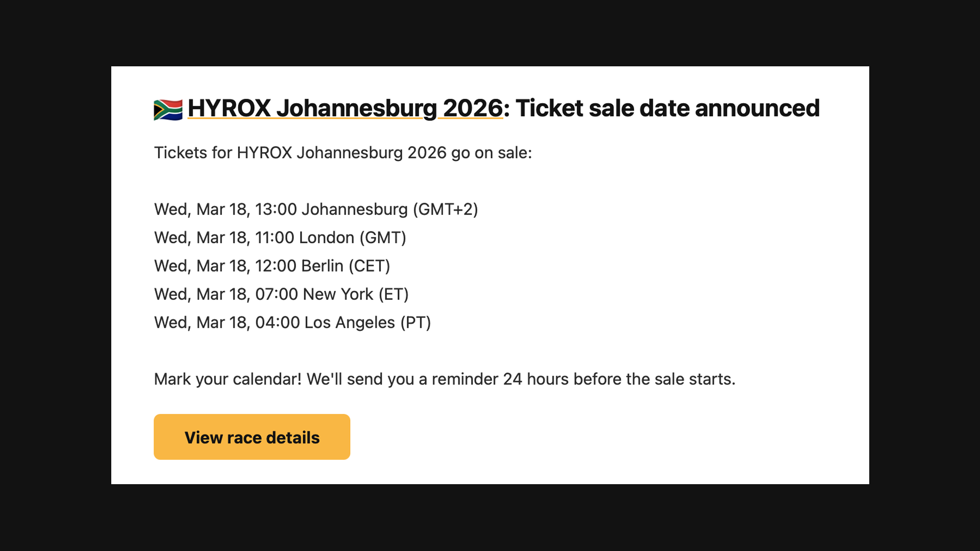Click 'Los Angeles' in the sale times
The image size is (980, 551).
pyautogui.click(x=350, y=322)
